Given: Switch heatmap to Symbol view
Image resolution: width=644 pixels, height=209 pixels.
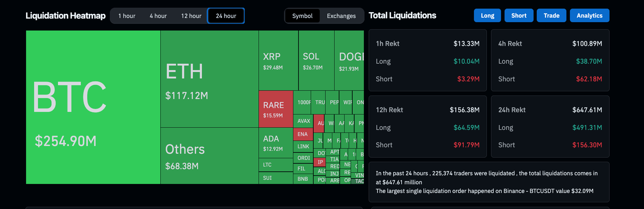Looking at the screenshot, I should (x=302, y=16).
